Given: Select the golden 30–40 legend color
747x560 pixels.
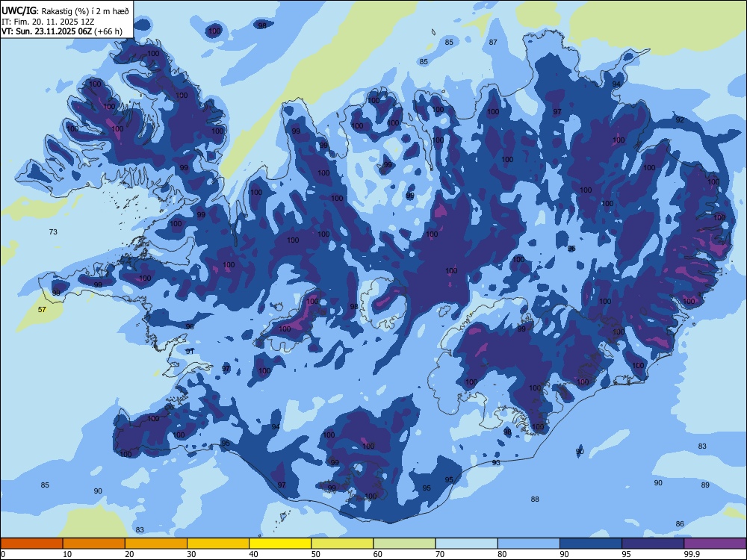Looking at the screenshot, I should tap(218, 544).
